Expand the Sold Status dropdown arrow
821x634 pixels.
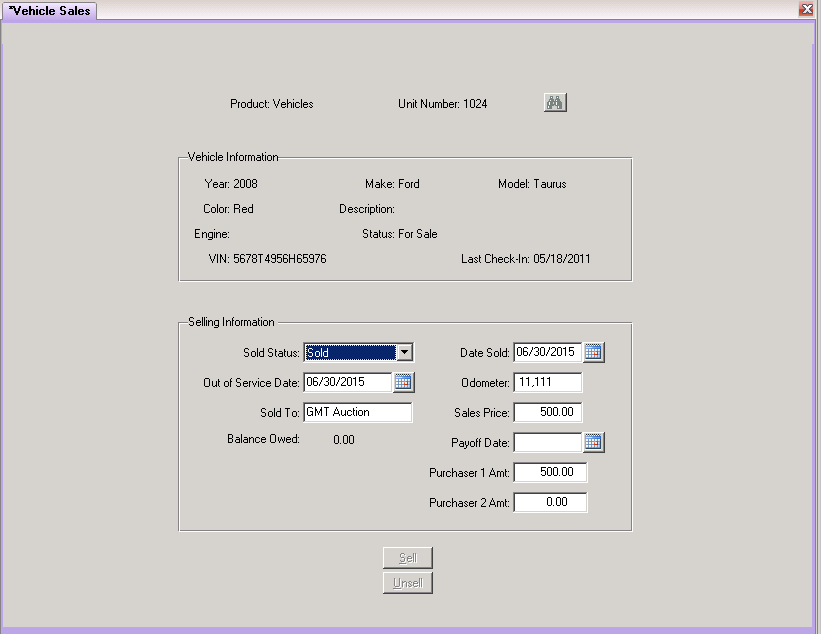[x=405, y=352]
